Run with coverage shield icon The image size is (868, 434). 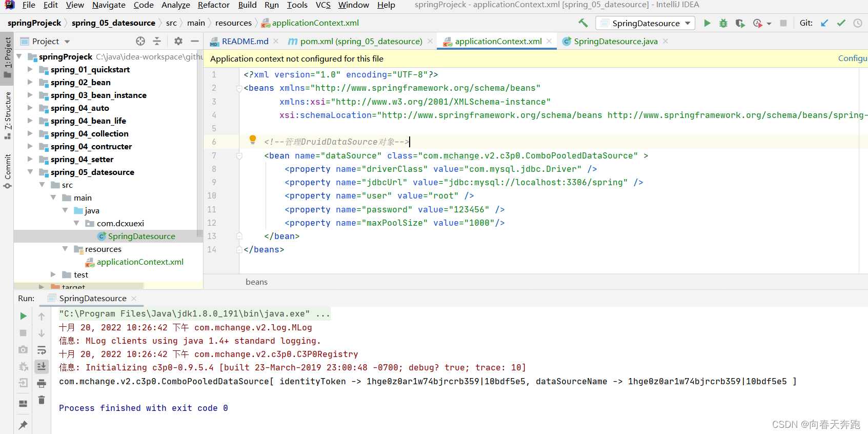click(x=740, y=23)
